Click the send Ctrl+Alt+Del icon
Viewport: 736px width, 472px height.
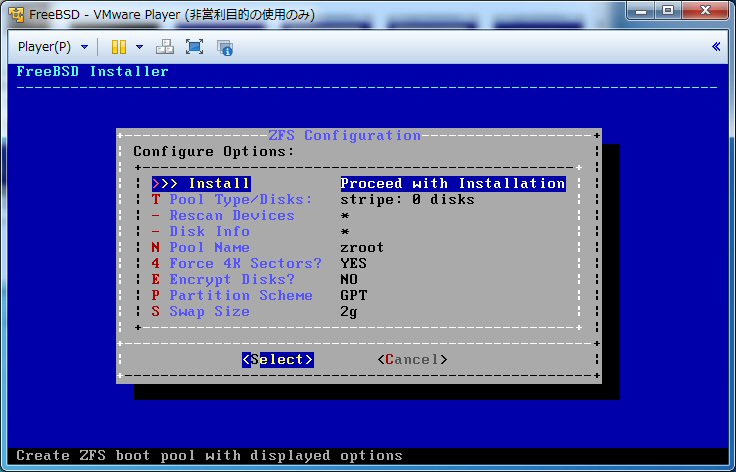(x=165, y=47)
